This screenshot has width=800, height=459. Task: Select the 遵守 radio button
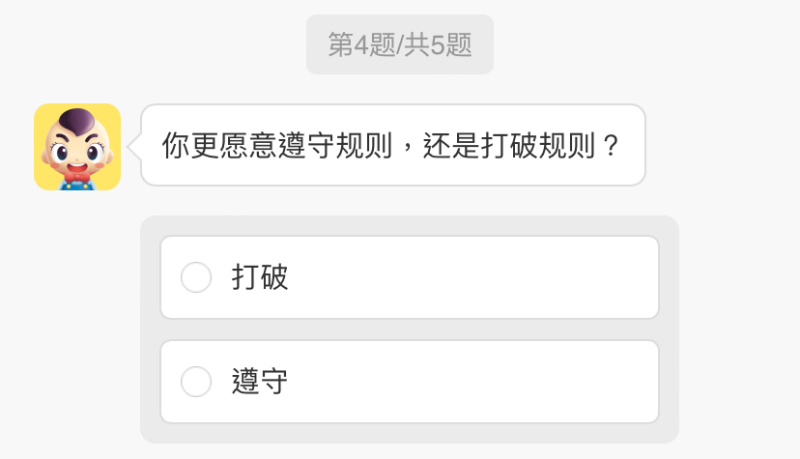(196, 381)
